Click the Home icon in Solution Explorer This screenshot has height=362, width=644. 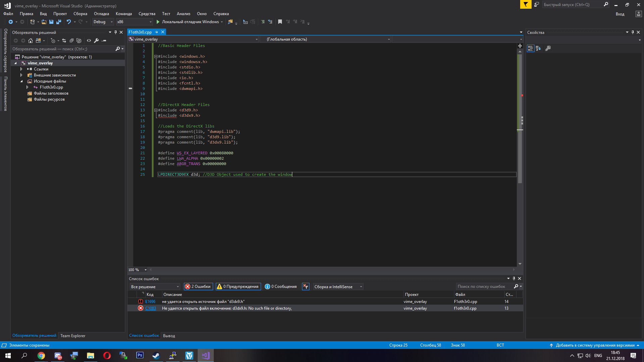coord(31,41)
